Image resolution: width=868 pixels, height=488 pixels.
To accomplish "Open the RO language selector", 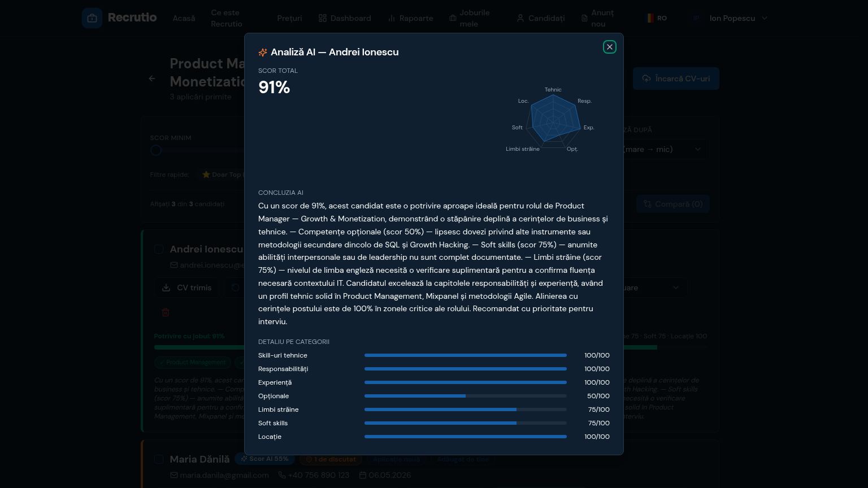I will 657,18.
